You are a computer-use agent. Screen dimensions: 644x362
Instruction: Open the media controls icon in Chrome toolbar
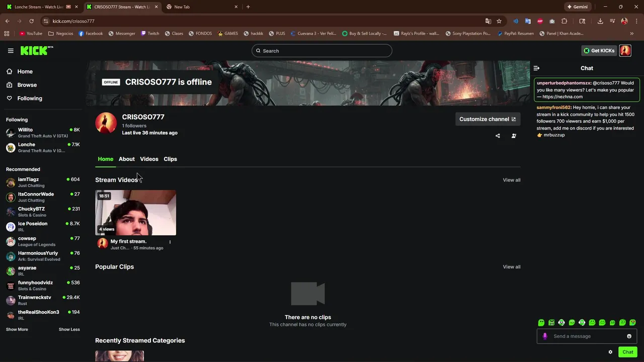[612, 21]
